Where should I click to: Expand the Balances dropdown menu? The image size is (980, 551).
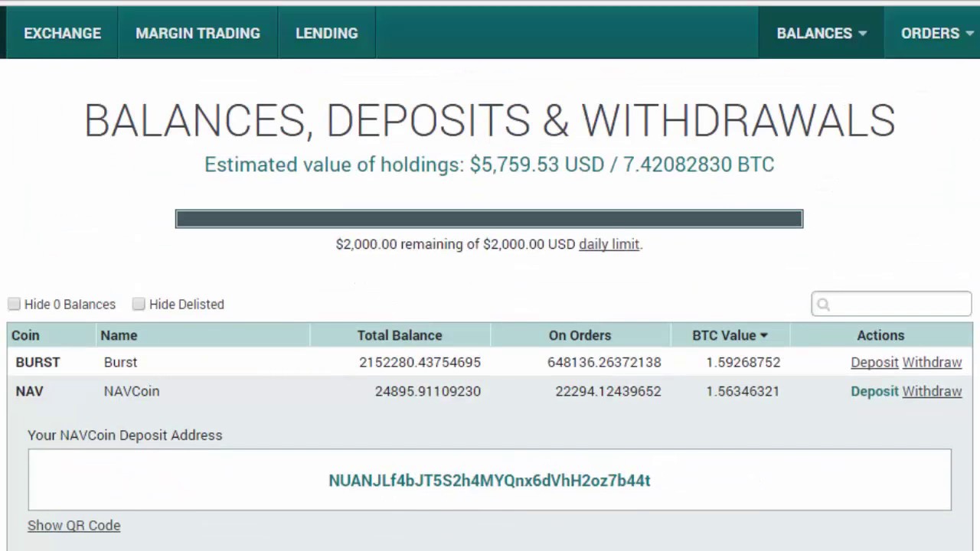pos(822,33)
